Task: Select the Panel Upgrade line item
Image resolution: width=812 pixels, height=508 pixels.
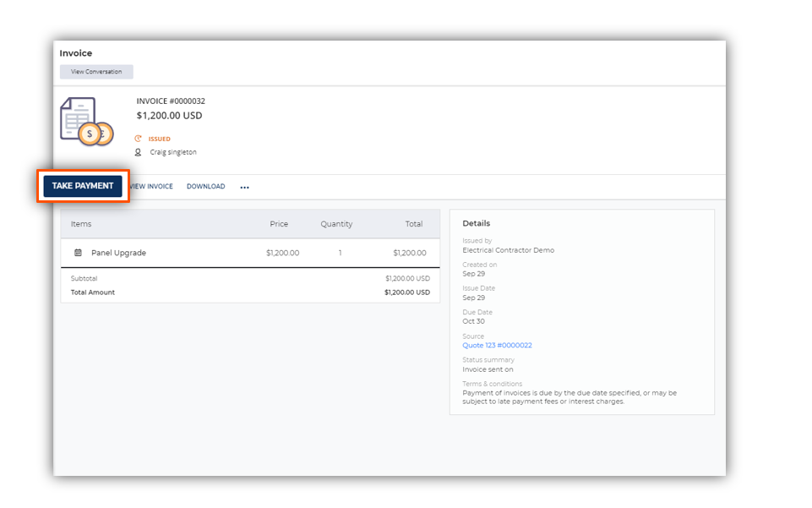Action: pyautogui.click(x=250, y=253)
